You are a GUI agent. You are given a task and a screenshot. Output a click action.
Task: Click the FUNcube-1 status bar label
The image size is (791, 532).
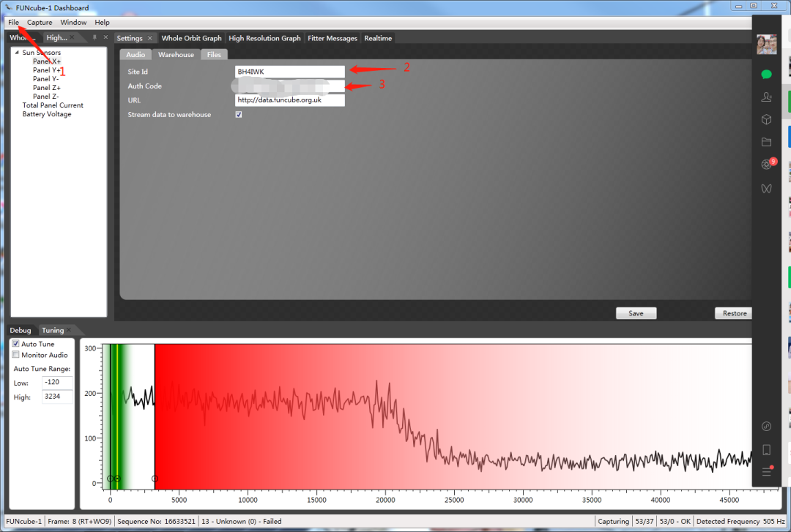[23, 522]
